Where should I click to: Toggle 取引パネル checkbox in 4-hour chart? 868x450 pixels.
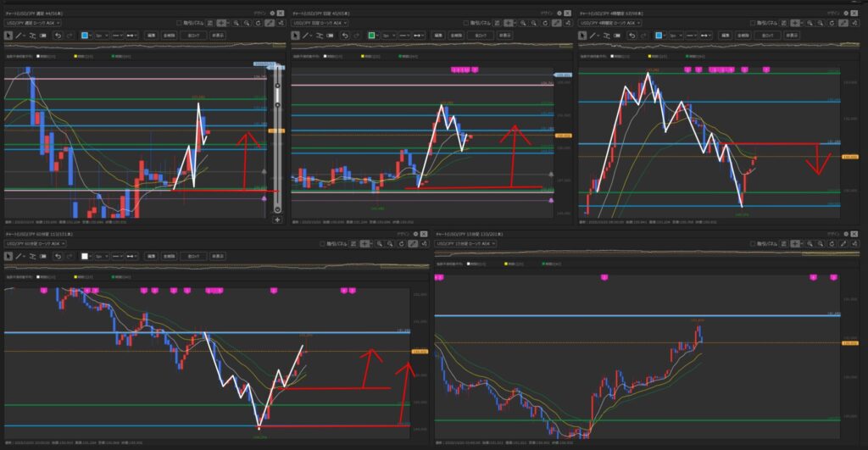[753, 25]
